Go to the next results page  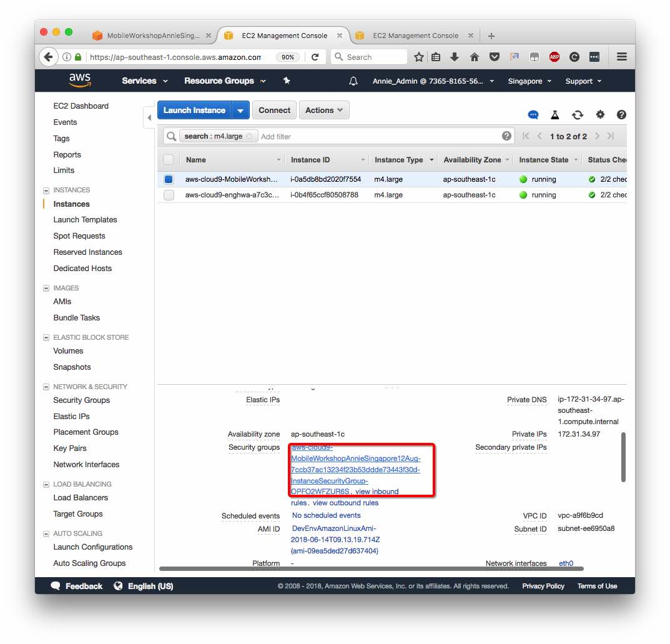coord(598,136)
